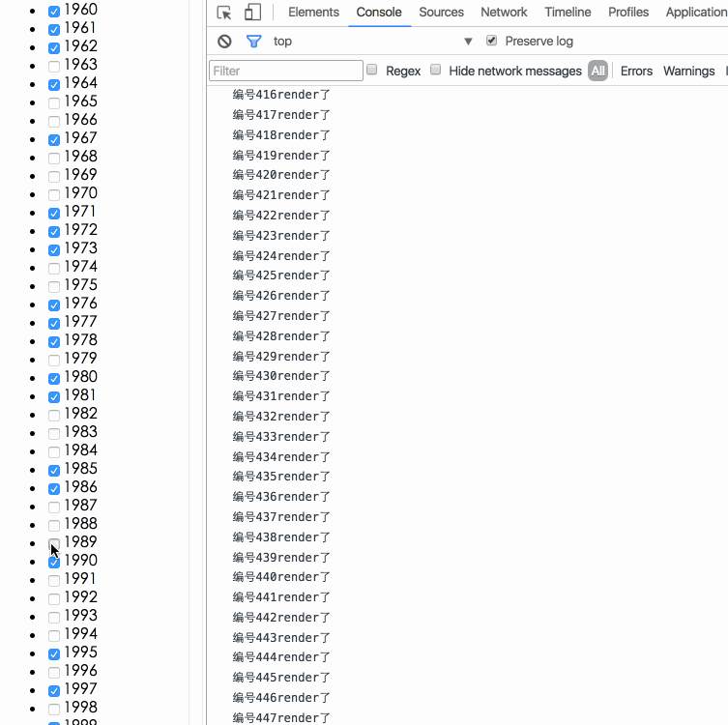728x725 pixels.
Task: Check the 1984 checkbox
Action: coord(54,452)
